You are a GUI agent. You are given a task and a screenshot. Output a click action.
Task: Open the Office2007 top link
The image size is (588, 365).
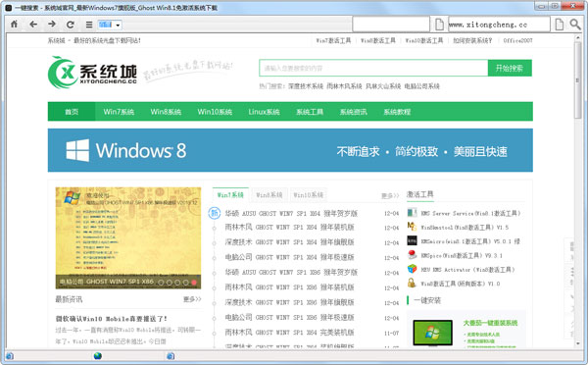tap(517, 40)
